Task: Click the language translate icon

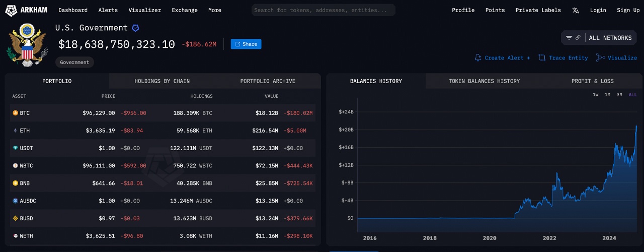Action: coord(576,10)
